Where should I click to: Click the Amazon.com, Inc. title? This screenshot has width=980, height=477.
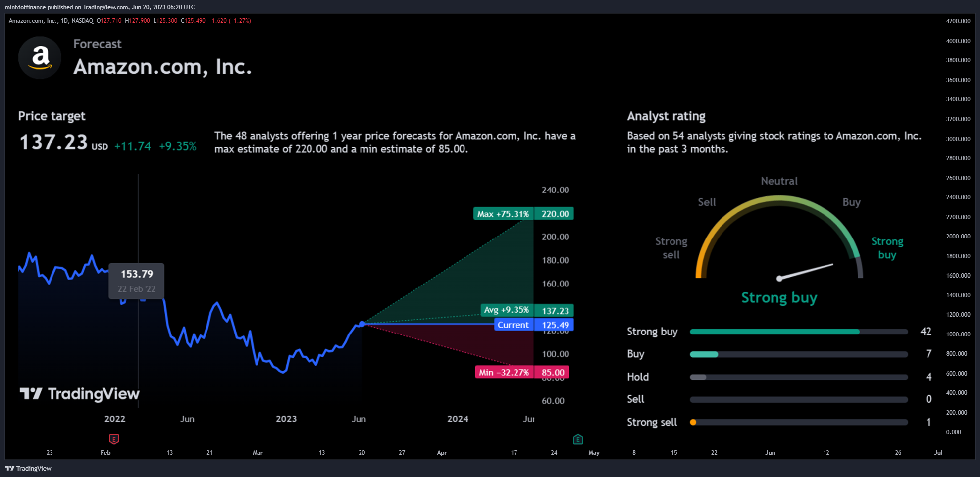(x=162, y=67)
